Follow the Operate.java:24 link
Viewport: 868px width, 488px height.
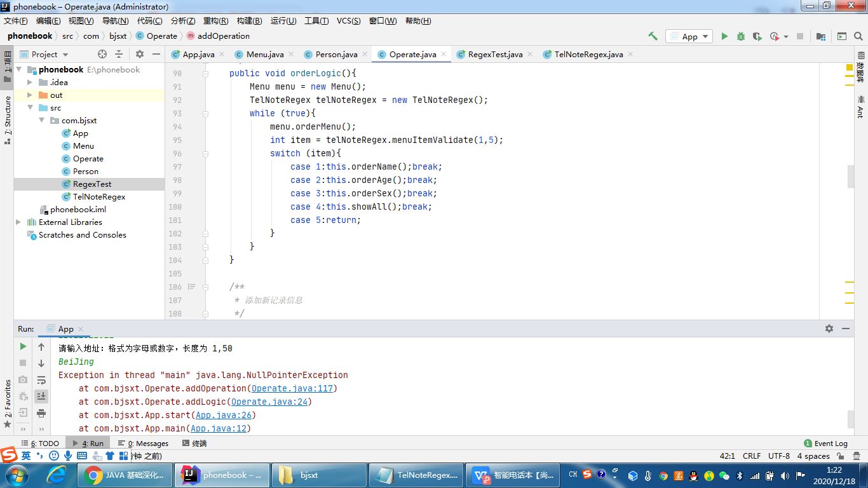269,402
